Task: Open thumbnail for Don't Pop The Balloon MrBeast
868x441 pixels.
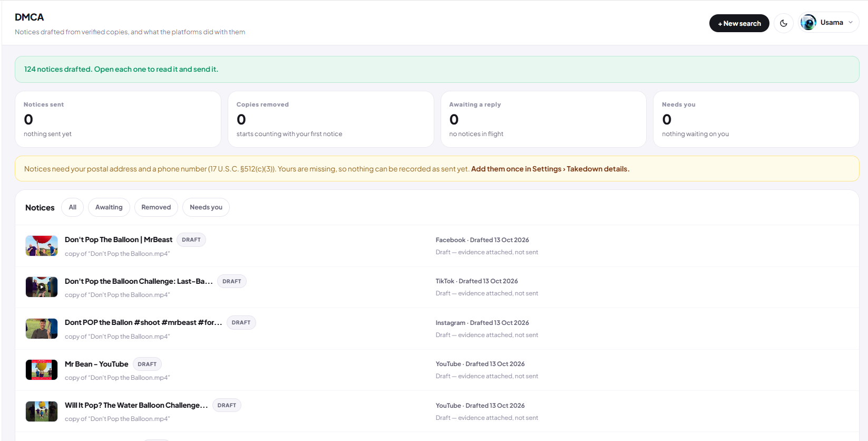Action: 42,246
